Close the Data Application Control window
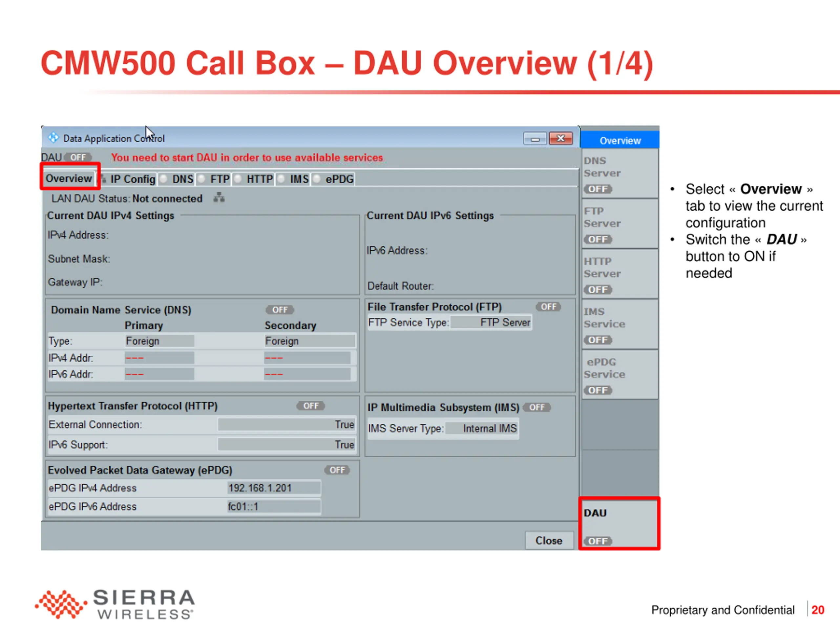840x630 pixels. (x=560, y=138)
